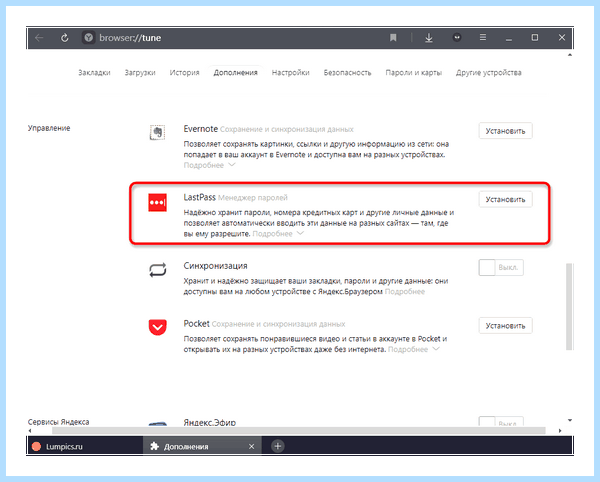Click the Evernote extension icon
This screenshot has width=600, height=482.
157,133
